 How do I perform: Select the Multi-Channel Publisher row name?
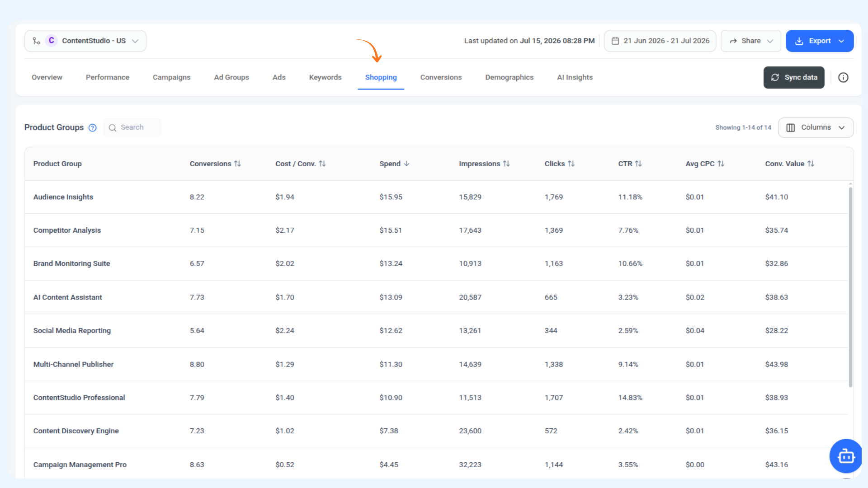(x=73, y=364)
